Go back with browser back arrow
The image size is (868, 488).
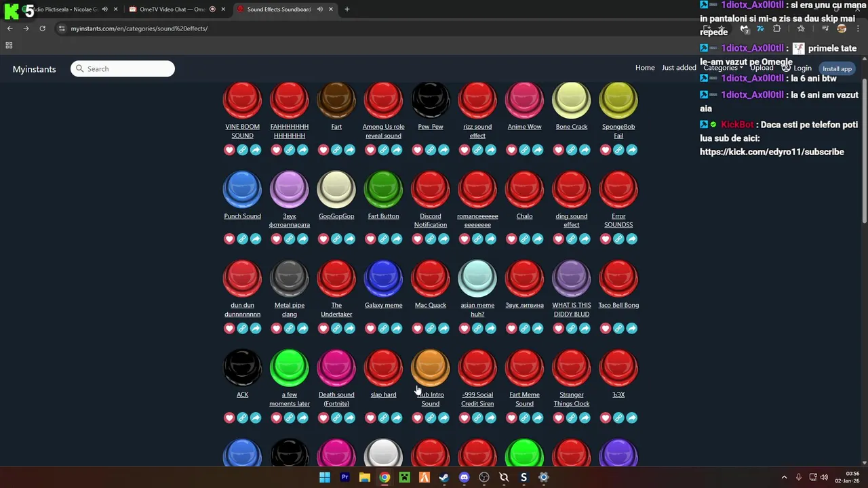(9, 28)
